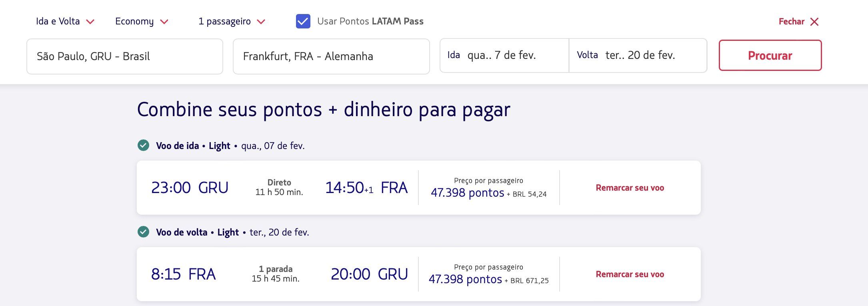Select the Ida departure date field
The width and height of the screenshot is (868, 306).
tap(504, 55)
